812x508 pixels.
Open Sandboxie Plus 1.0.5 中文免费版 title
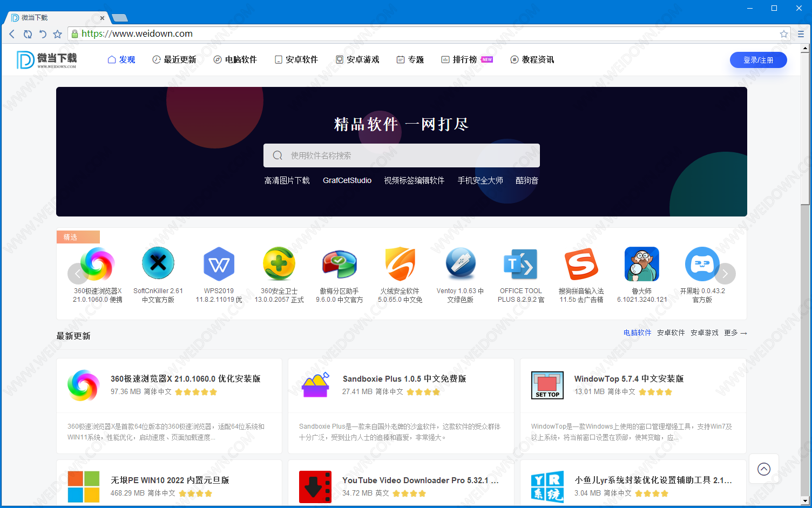[404, 378]
